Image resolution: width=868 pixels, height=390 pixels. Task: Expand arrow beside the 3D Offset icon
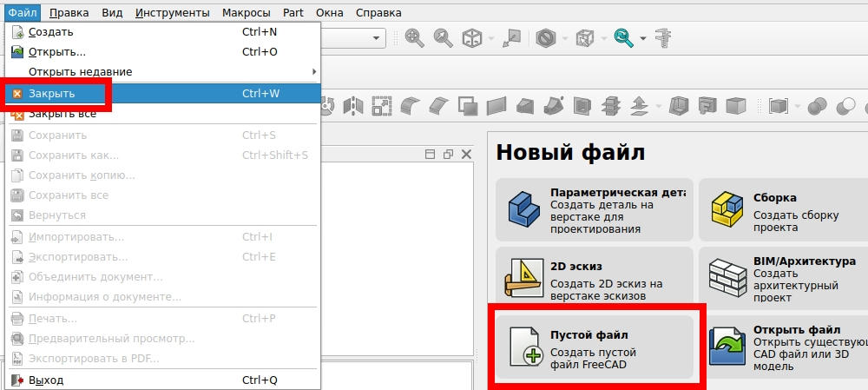click(x=659, y=105)
